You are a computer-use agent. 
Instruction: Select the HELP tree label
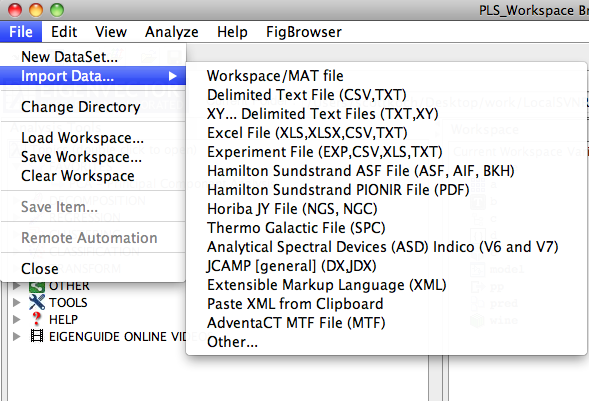tap(63, 320)
